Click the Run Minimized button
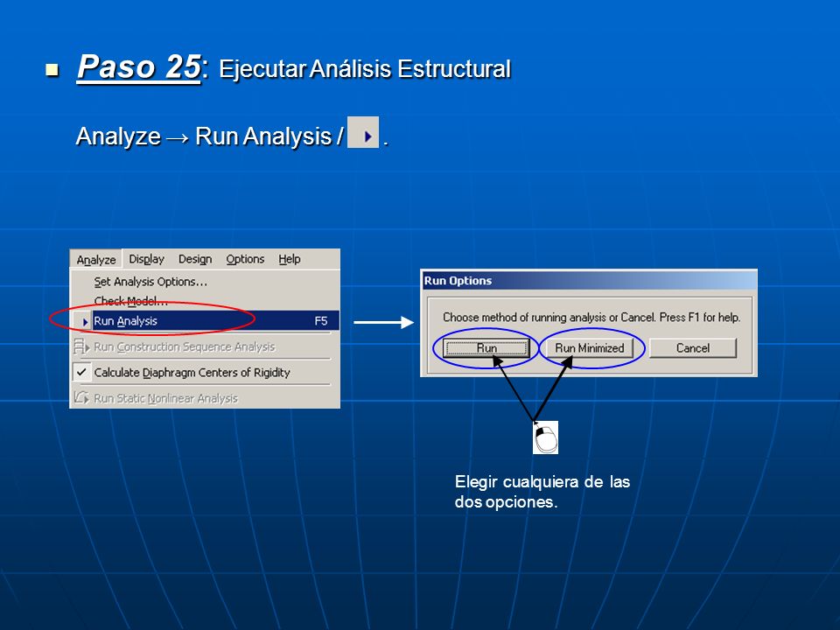 (589, 347)
